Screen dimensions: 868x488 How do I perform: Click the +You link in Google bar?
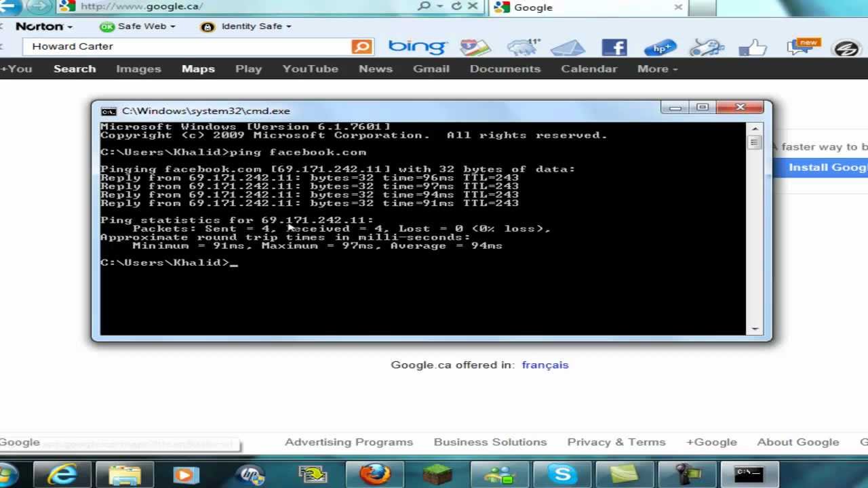[x=16, y=68]
